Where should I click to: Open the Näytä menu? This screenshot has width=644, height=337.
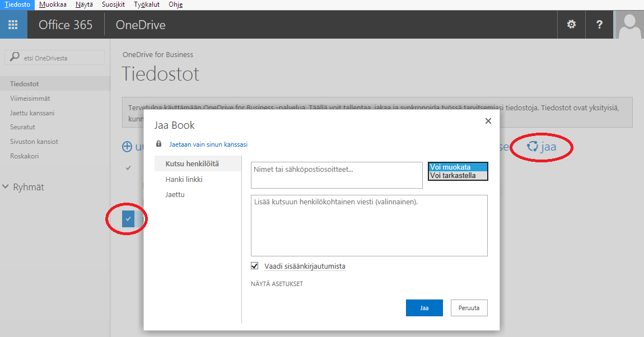click(84, 4)
